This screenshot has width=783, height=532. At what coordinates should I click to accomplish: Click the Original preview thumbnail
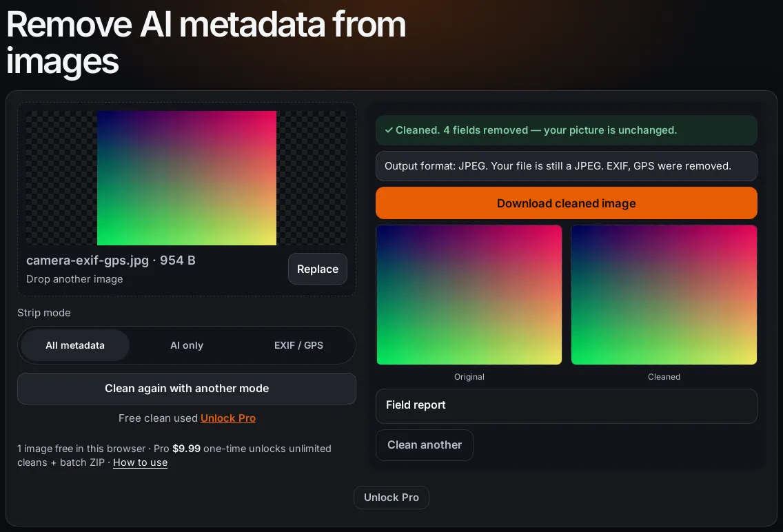[x=469, y=295]
